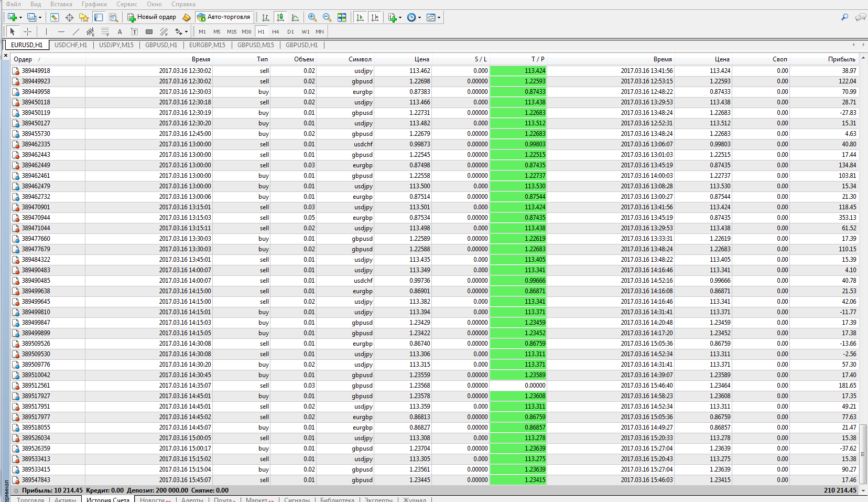Viewport: 868px width, 502px height.
Task: Switch chart to candlestick display mode
Action: pyautogui.click(x=280, y=17)
